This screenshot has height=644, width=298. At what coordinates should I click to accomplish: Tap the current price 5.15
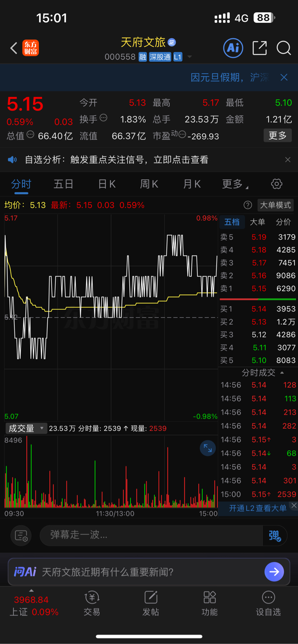[x=25, y=104]
